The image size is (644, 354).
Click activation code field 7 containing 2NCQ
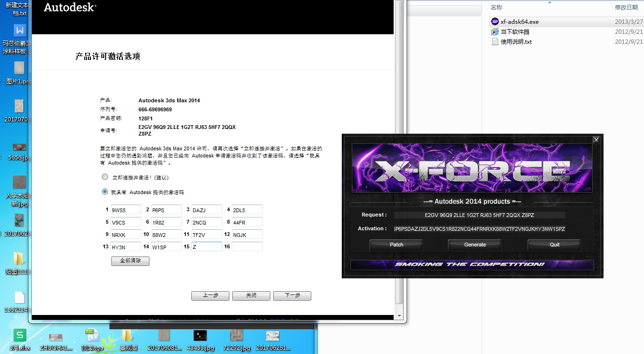click(207, 222)
